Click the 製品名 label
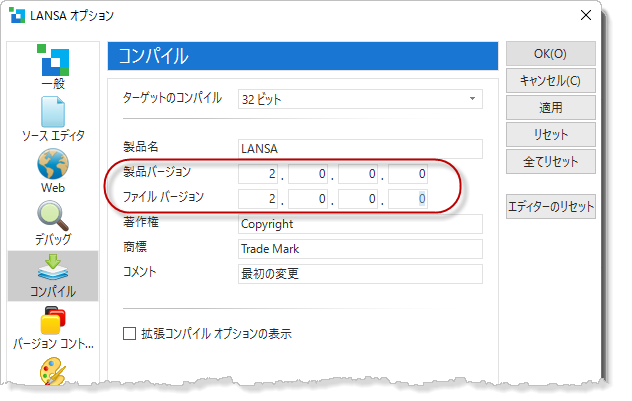Screen dimensions: 632x401 pyautogui.click(x=141, y=147)
